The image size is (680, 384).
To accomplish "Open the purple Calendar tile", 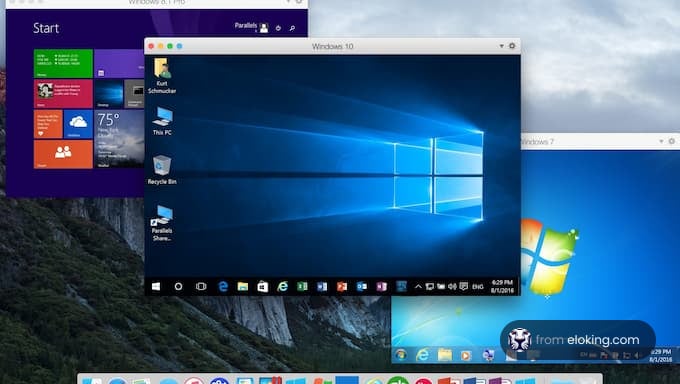I will 119,63.
